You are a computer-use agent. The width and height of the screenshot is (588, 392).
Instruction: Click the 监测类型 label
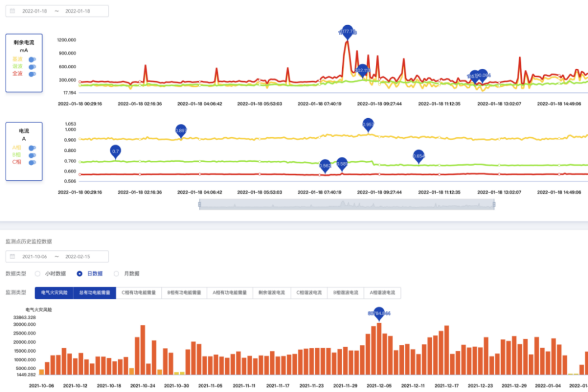tap(16, 292)
